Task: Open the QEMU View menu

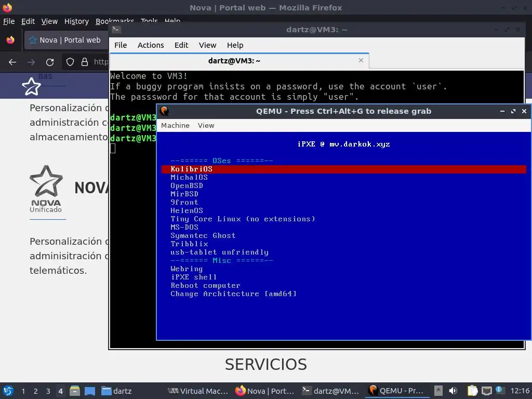Action: coord(206,126)
